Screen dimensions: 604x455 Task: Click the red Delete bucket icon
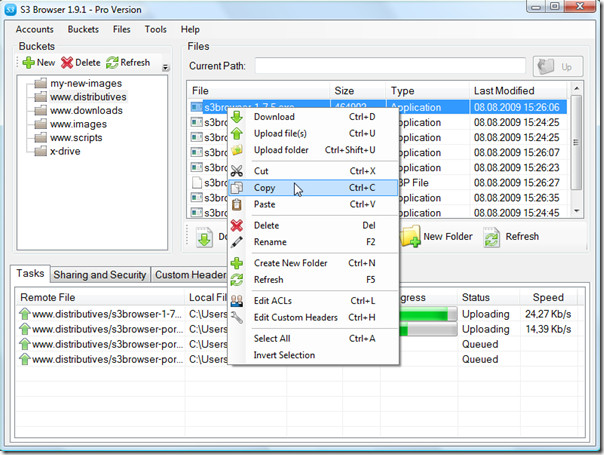tap(68, 63)
